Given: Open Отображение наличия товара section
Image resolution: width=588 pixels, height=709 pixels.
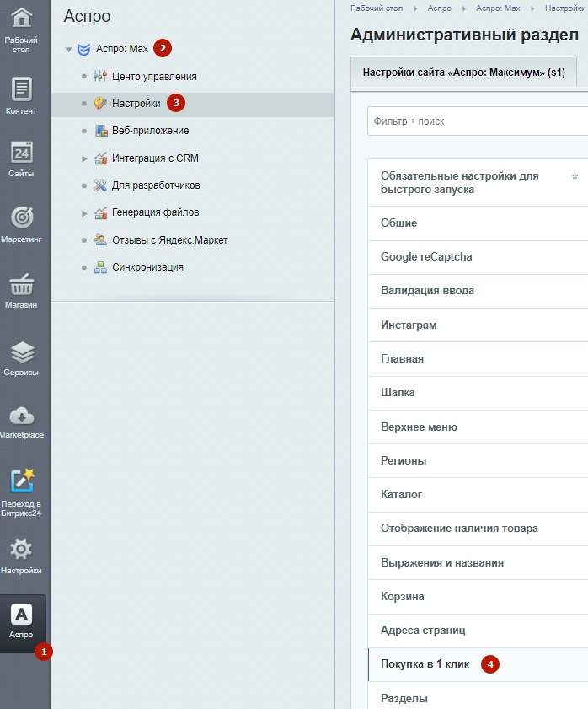Looking at the screenshot, I should (x=478, y=529).
